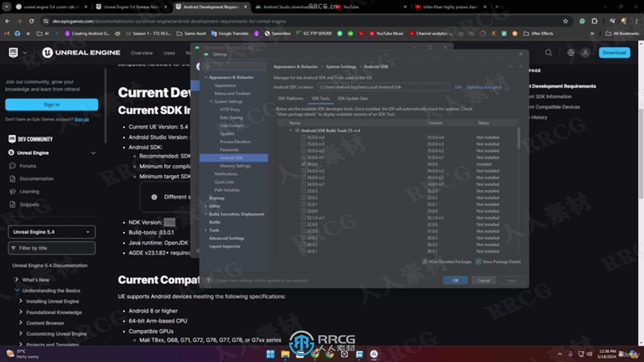Open Windows Start menu
Viewport: 644px width, 362px height.
click(x=270, y=354)
